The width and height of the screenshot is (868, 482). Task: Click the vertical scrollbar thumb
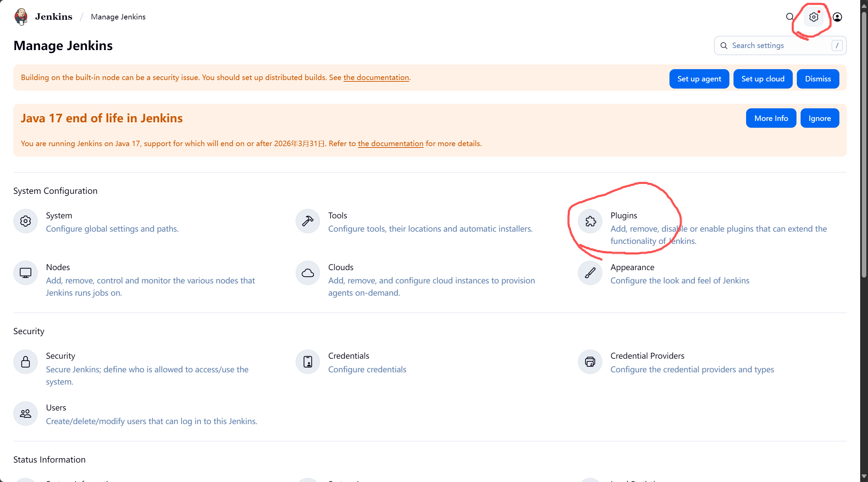864,144
